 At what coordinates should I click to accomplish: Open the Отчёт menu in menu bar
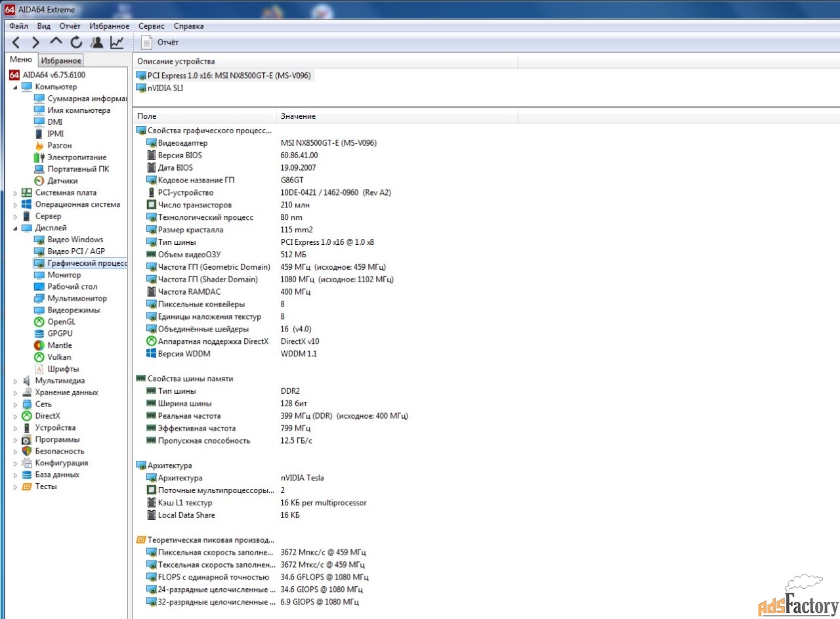click(x=70, y=26)
